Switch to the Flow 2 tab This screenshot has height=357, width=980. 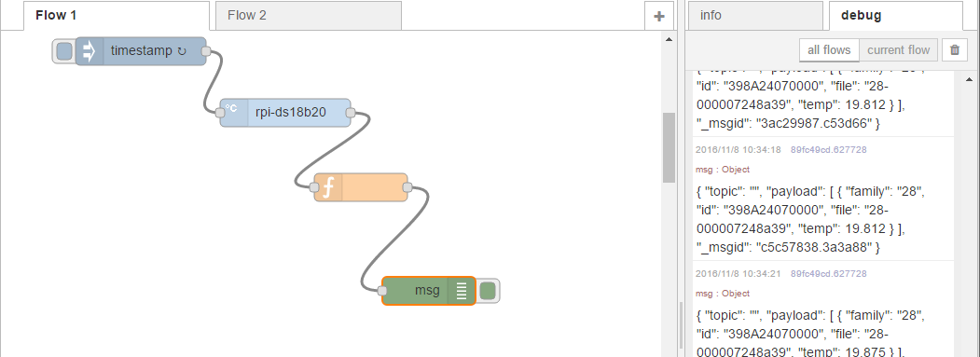click(x=308, y=16)
